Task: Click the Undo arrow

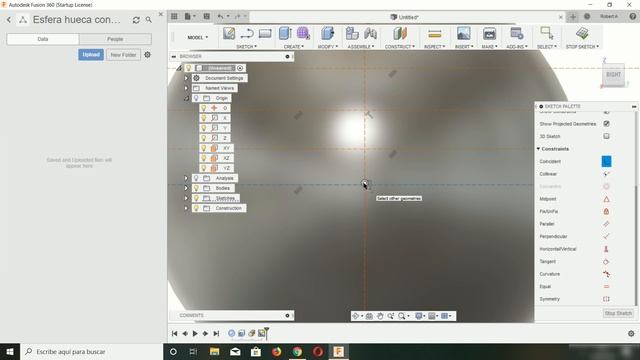Action: (220, 16)
